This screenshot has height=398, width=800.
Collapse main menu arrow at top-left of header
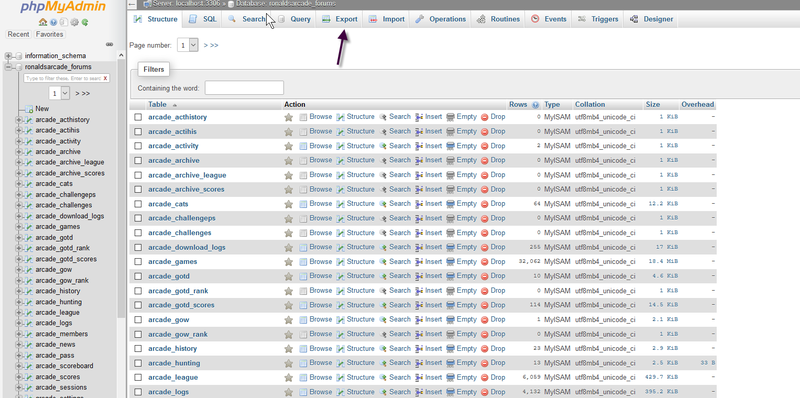click(x=132, y=4)
